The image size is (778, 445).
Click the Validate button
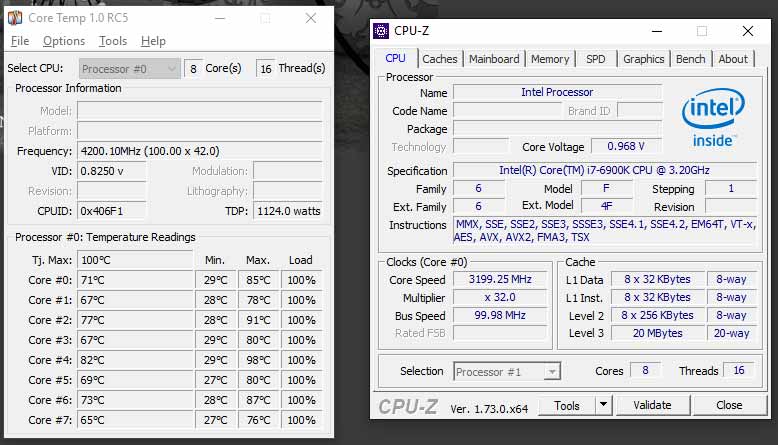point(652,405)
